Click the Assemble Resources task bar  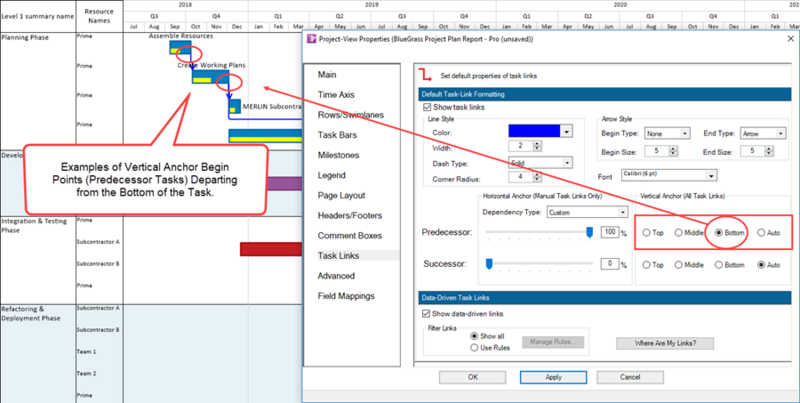[x=180, y=47]
